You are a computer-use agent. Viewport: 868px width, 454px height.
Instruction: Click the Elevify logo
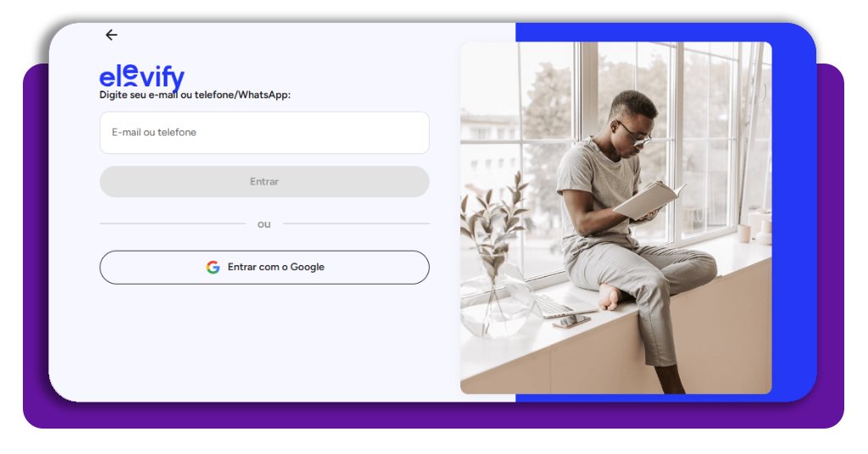click(x=142, y=75)
